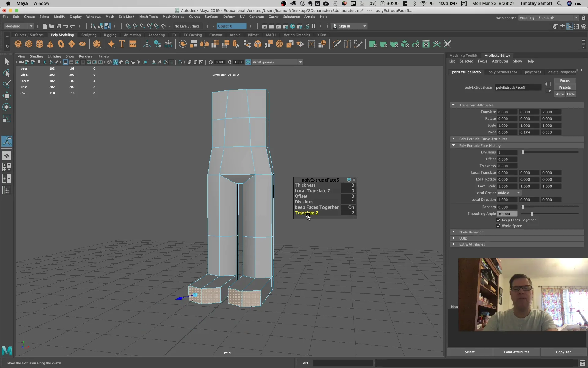Click the Save Scene disk icon
The height and width of the screenshot is (368, 588).
click(58, 26)
